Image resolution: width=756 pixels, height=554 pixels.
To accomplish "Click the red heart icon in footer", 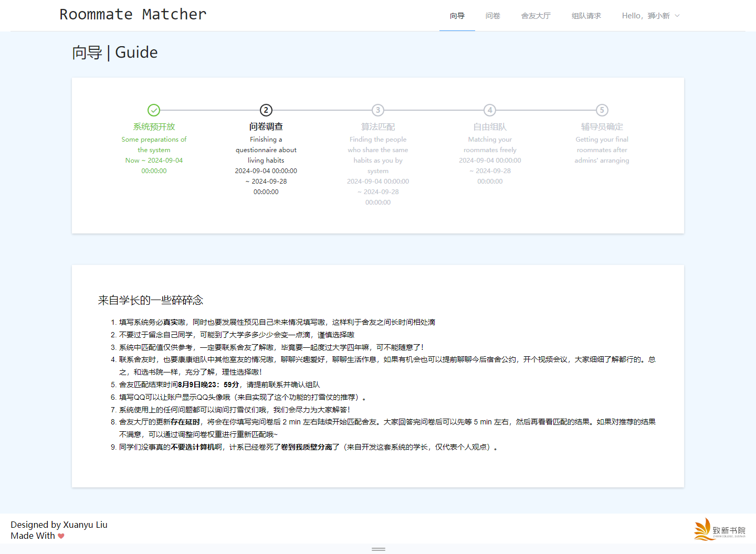I will [61, 536].
